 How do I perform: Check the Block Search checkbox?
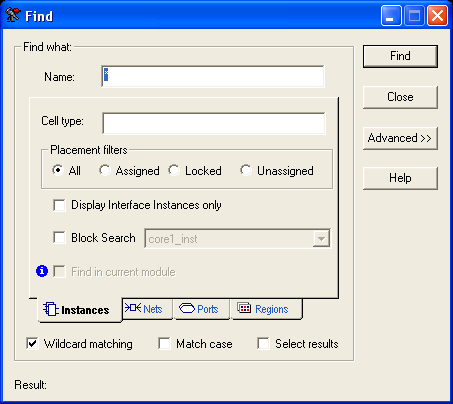(59, 238)
